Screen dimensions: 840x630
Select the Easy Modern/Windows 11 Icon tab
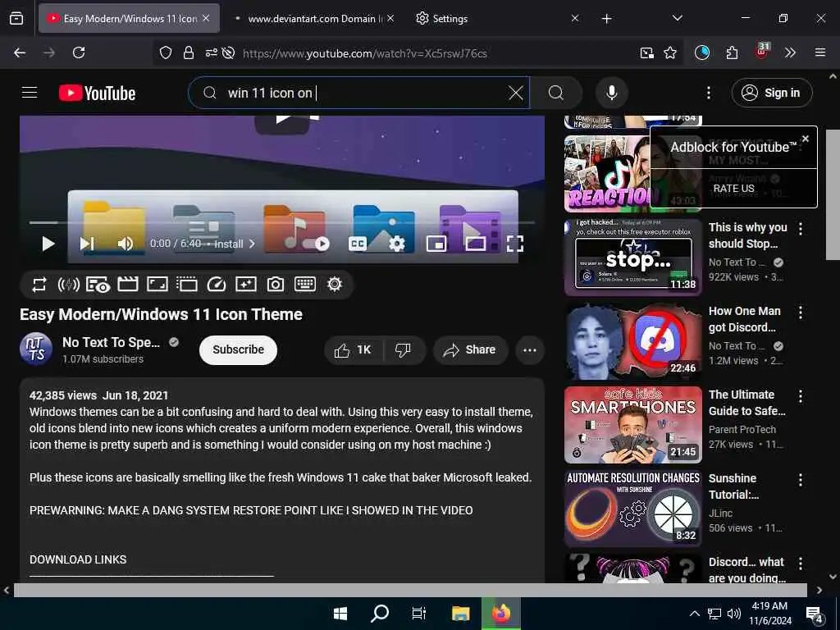pos(129,18)
